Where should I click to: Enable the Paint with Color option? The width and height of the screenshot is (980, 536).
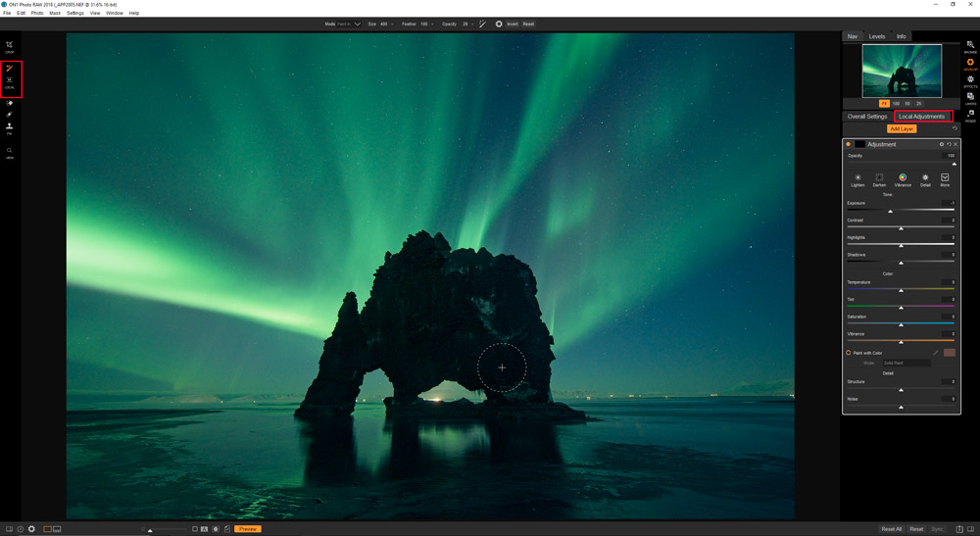pos(849,353)
